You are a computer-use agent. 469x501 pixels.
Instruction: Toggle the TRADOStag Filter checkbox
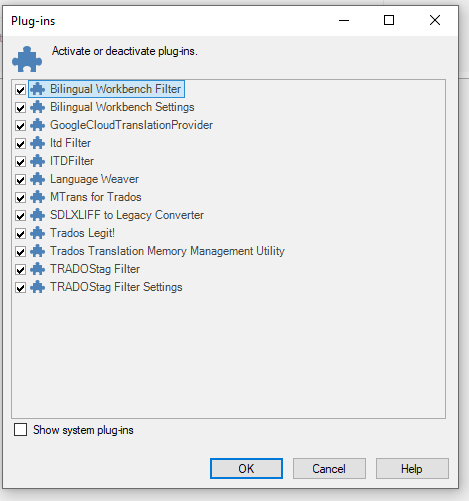coord(20,270)
